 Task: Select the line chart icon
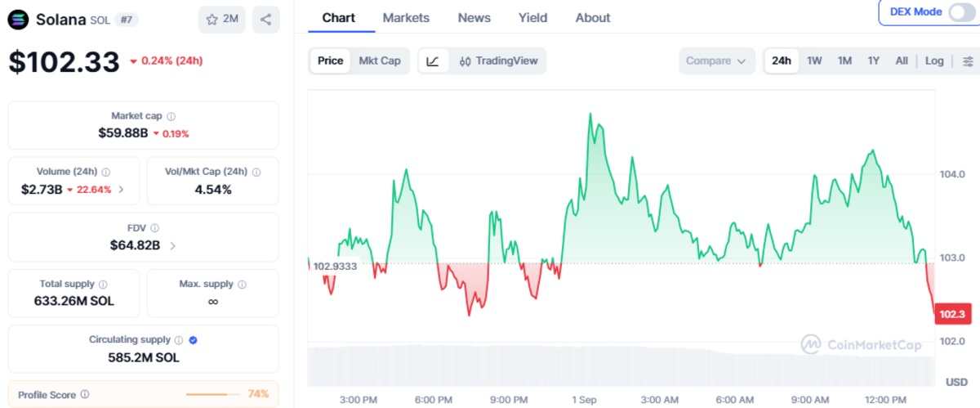point(434,61)
